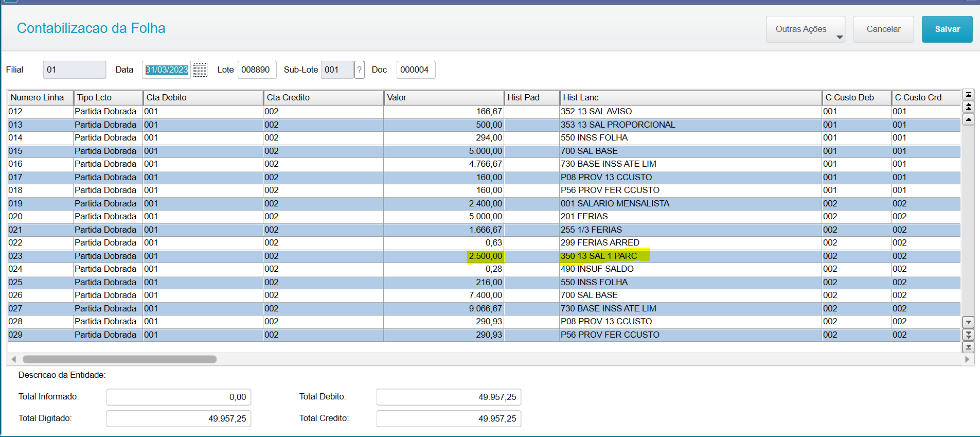Image resolution: width=980 pixels, height=437 pixels.
Task: Open the Outras Ações dropdown
Action: [x=806, y=29]
